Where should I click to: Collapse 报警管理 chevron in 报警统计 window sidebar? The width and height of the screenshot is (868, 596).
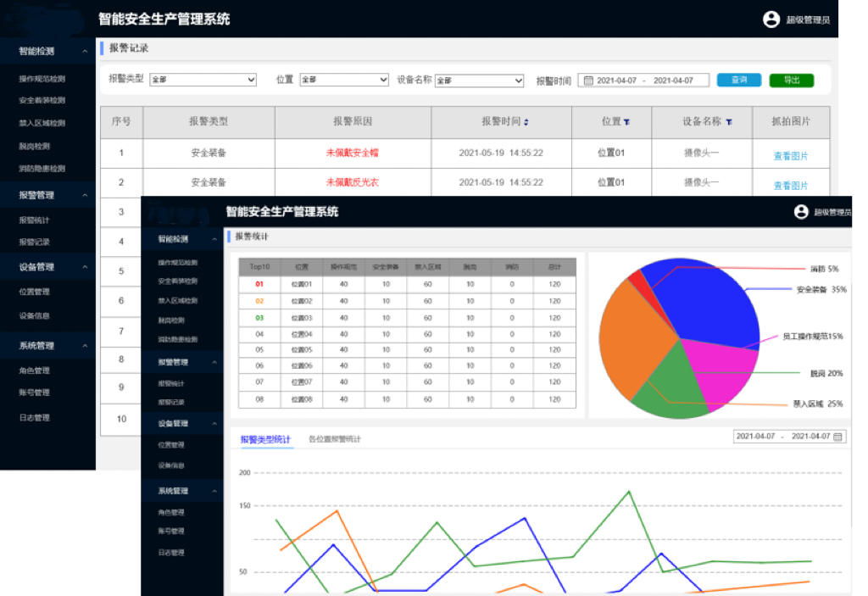pos(214,362)
